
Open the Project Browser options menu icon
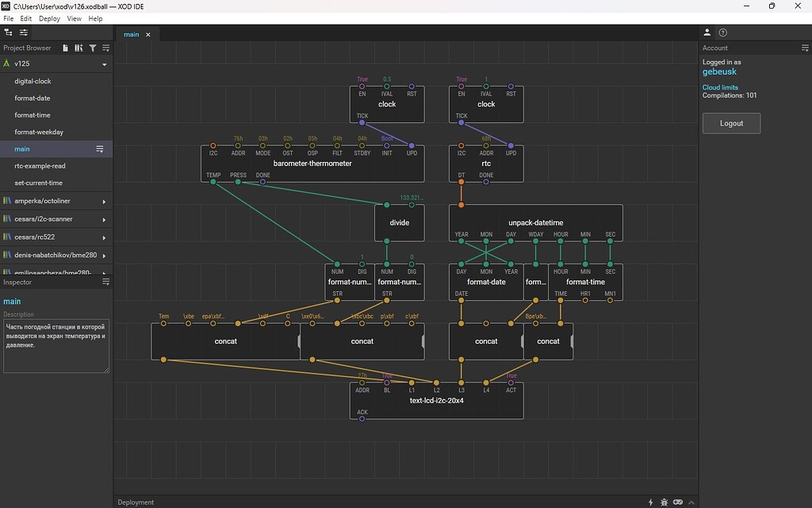[x=107, y=48]
